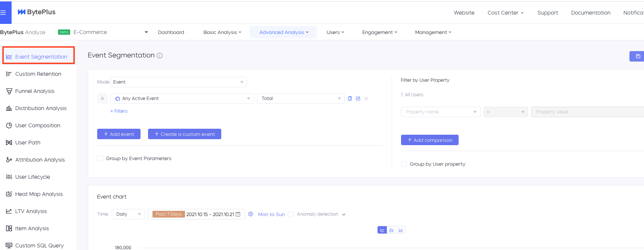Screen dimensions: 644x250
Task: Expand the Cost Center dropdown
Action: point(505,13)
